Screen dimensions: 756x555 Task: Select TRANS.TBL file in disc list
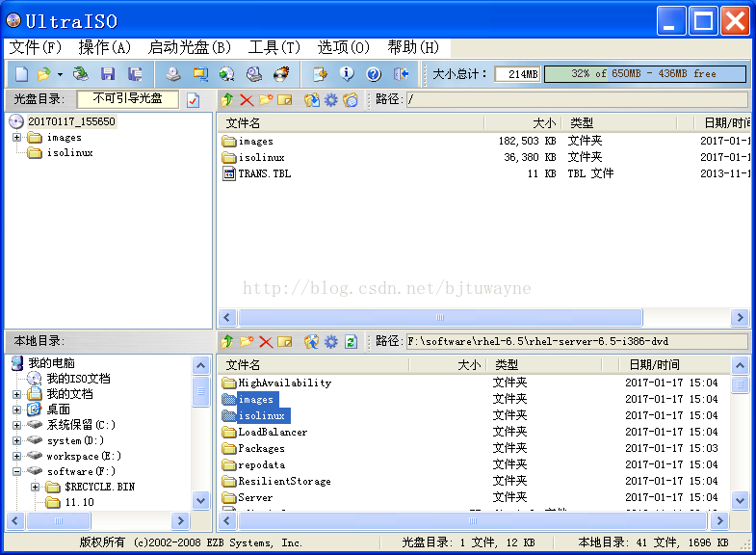pos(264,173)
